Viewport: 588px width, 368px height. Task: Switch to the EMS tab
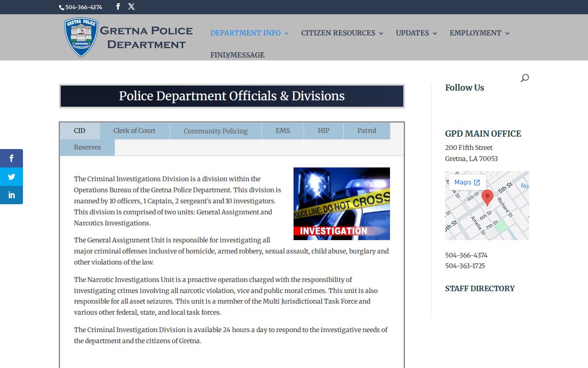click(x=283, y=131)
